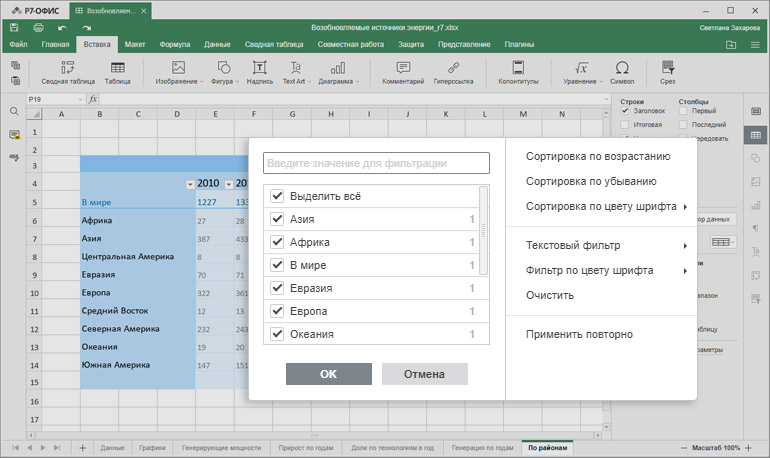Add a Надпись text box
770x458 pixels.
click(259, 72)
